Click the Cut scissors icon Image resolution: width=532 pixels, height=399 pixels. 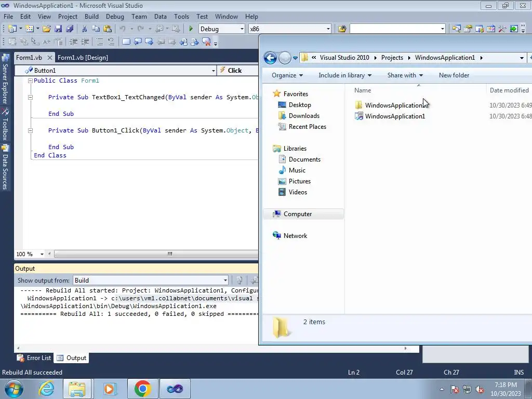click(x=85, y=29)
